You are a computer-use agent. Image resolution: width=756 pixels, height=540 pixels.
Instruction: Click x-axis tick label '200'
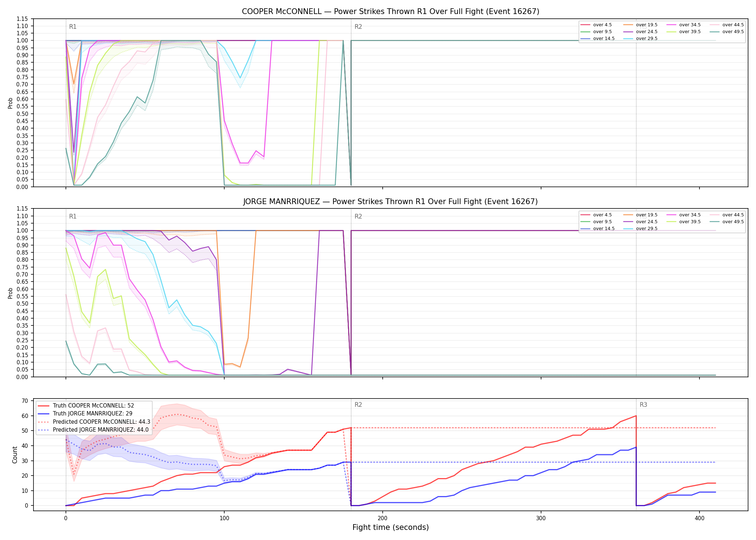[383, 518]
